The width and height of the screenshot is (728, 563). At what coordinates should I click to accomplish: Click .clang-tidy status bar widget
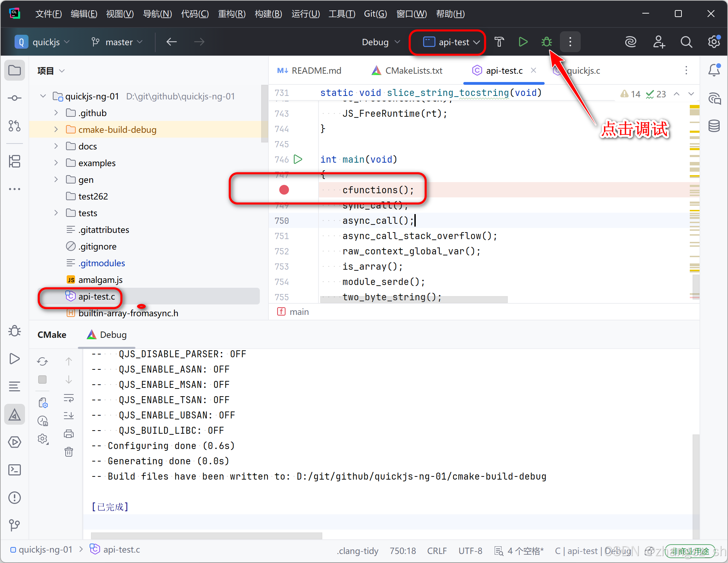click(357, 551)
